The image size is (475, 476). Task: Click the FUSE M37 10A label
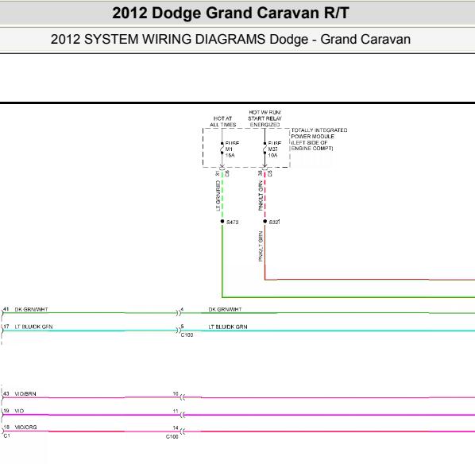pyautogui.click(x=274, y=149)
